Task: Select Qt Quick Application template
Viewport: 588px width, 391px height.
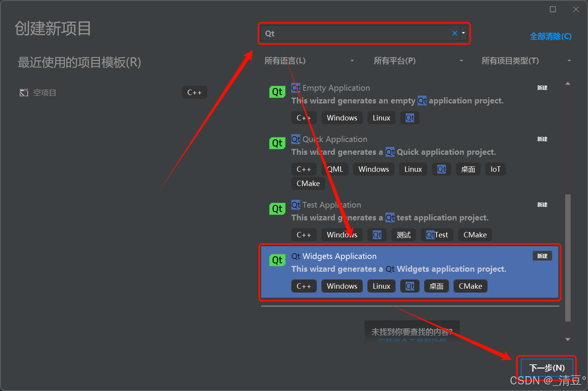Action: (410, 162)
